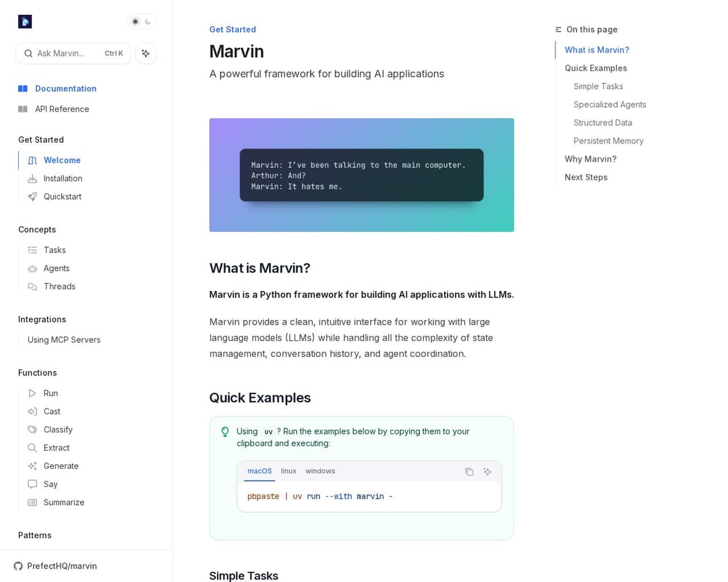The height and width of the screenshot is (582, 728).
Task: Click the Quickstart rocket icon
Action: coord(32,196)
